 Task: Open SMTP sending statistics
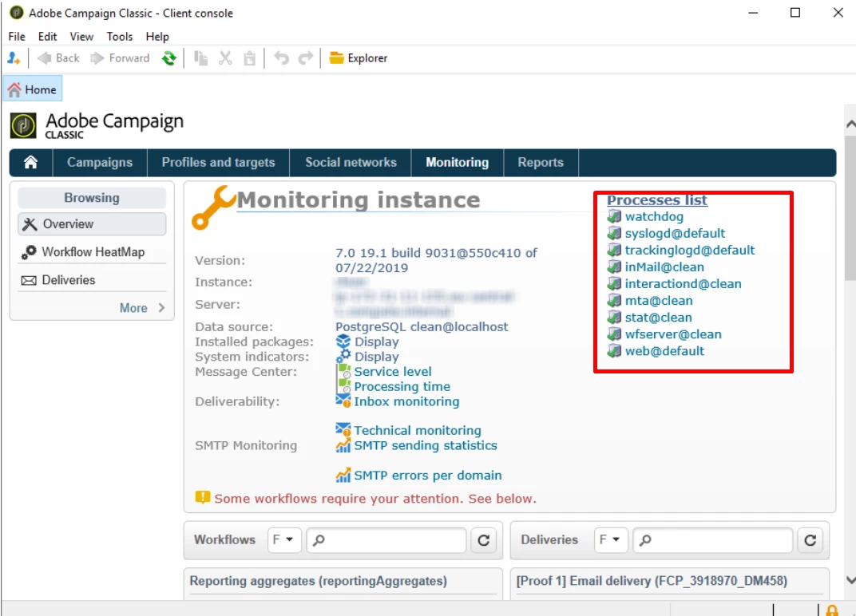tap(426, 446)
